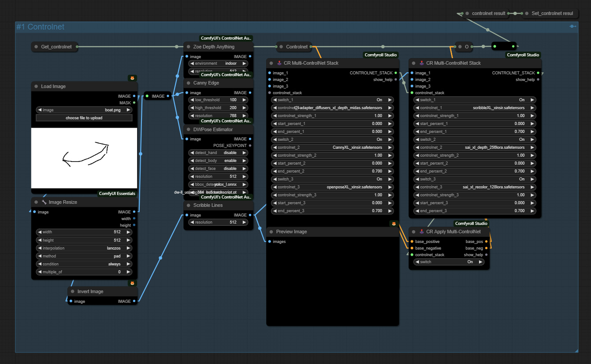Image resolution: width=591 pixels, height=364 pixels.
Task: Toggle switch_1 off in the left ControlNet stack
Action: point(333,99)
